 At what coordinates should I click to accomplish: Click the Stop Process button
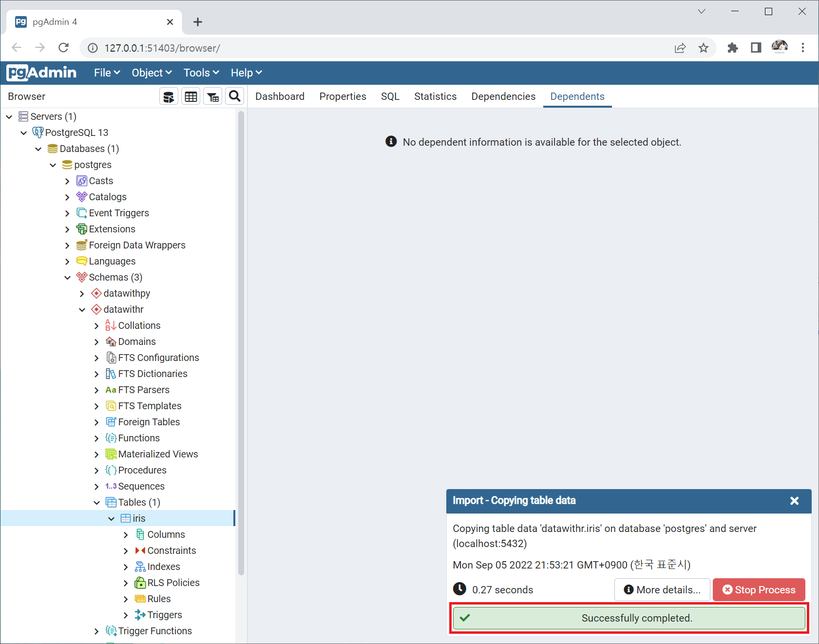tap(759, 589)
